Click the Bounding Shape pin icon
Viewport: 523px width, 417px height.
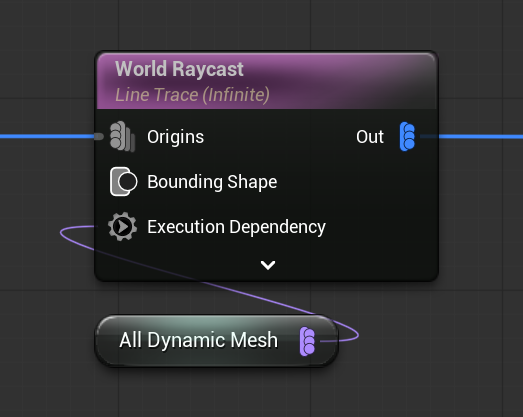tap(123, 181)
